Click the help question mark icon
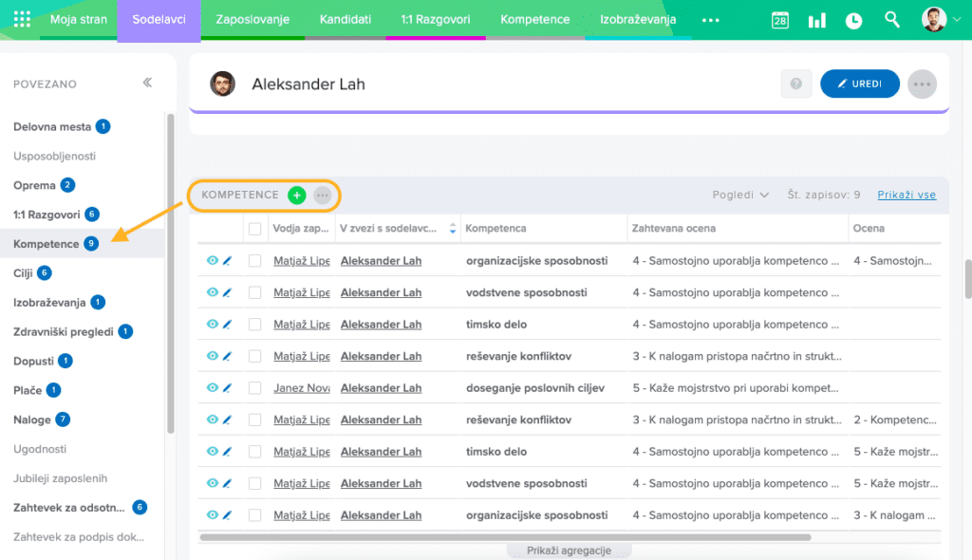 click(795, 84)
